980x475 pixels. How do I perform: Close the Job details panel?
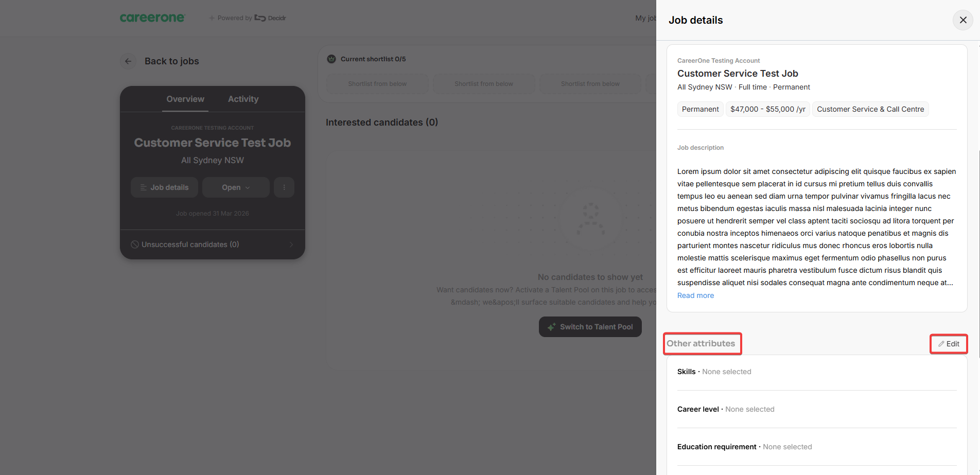point(962,20)
